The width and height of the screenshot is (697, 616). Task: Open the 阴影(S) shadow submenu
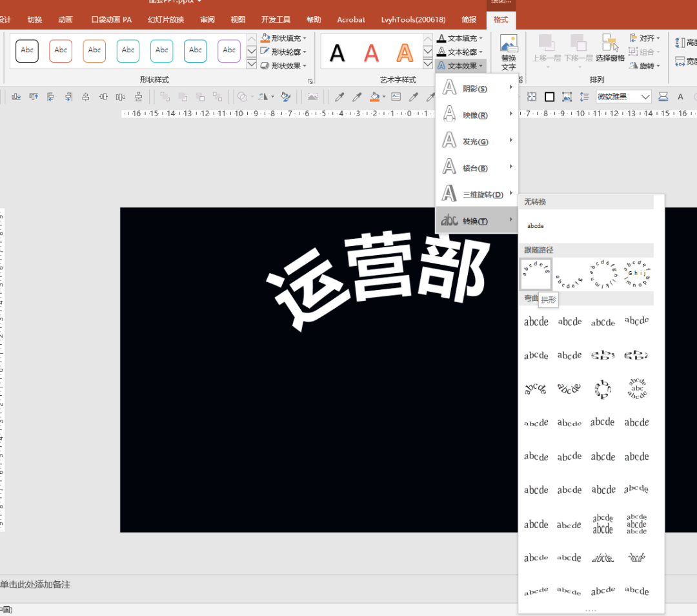476,88
